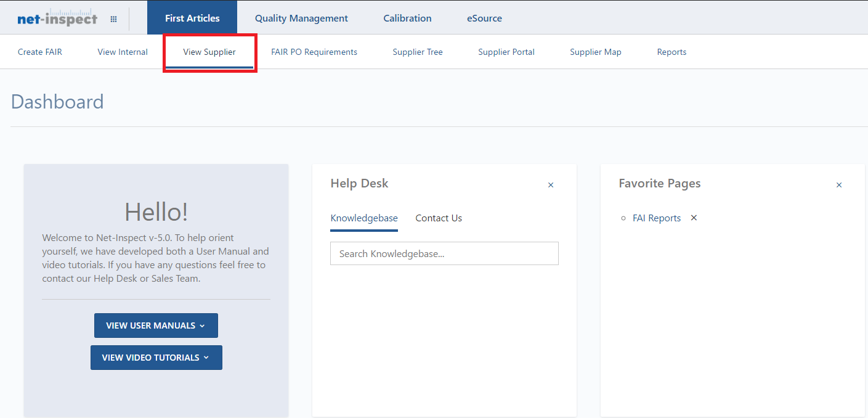This screenshot has width=868, height=418.
Task: Focus the Search Knowledgebase field
Action: pyautogui.click(x=444, y=253)
